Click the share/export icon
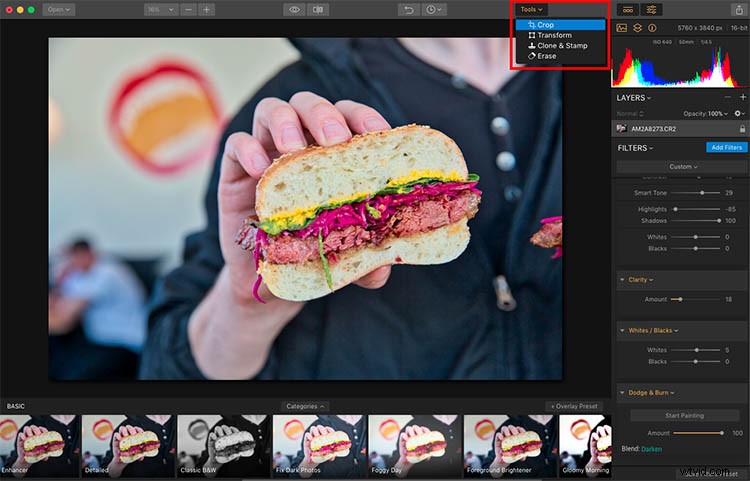Screen dimensions: 750x481 click(x=739, y=10)
